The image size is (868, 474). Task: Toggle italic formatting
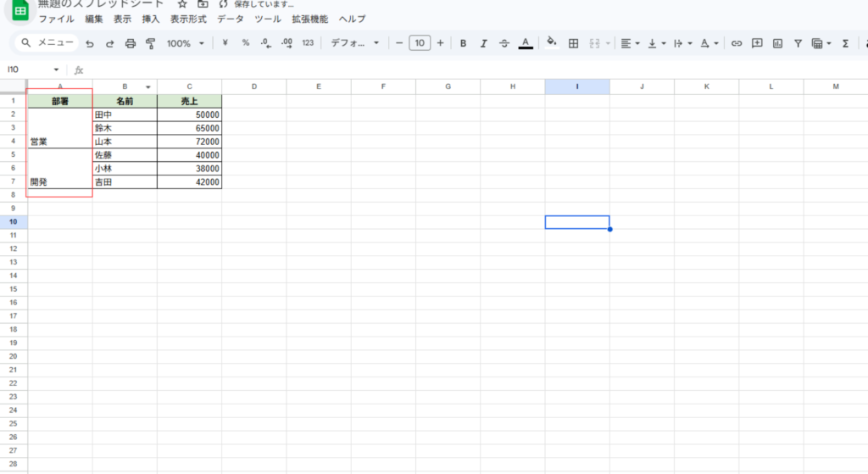tap(484, 43)
